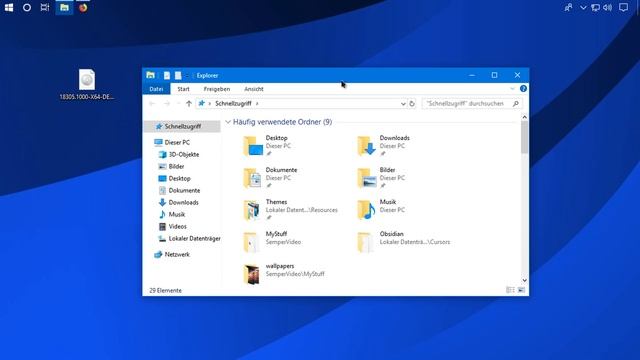Open Downloads in the navigation sidebar
The width and height of the screenshot is (640, 360).
click(x=183, y=202)
